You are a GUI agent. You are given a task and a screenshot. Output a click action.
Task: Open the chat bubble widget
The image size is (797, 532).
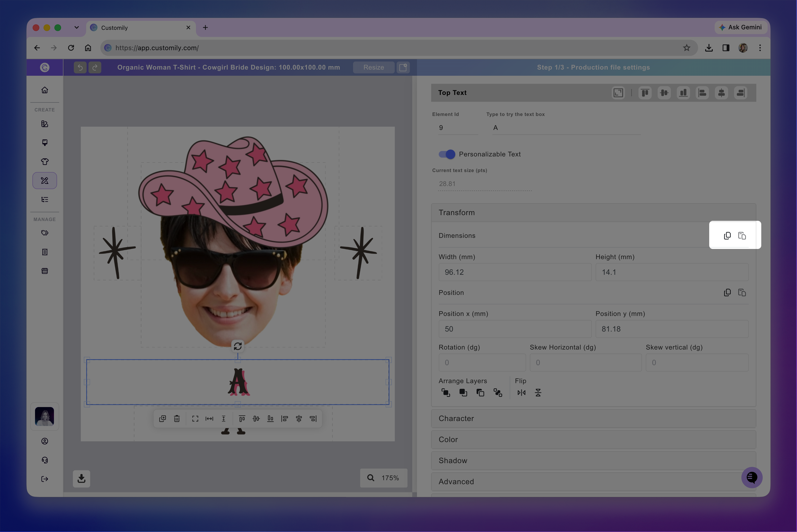pos(752,478)
